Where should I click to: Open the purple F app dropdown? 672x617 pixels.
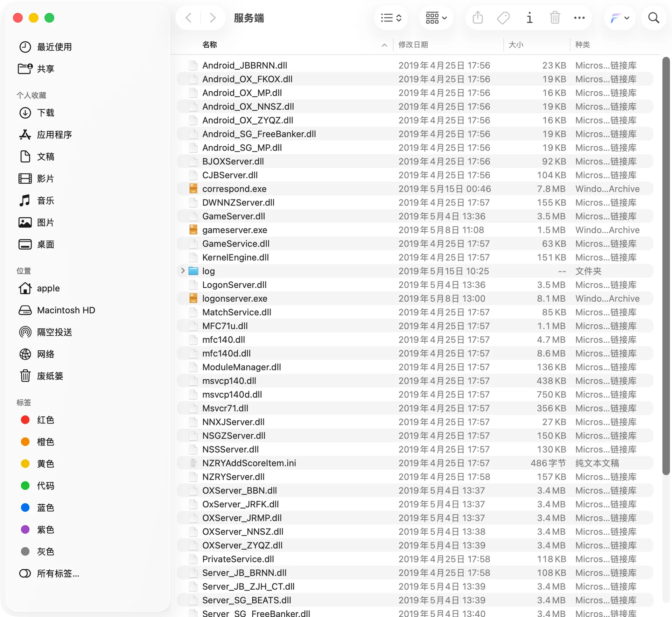click(x=619, y=18)
